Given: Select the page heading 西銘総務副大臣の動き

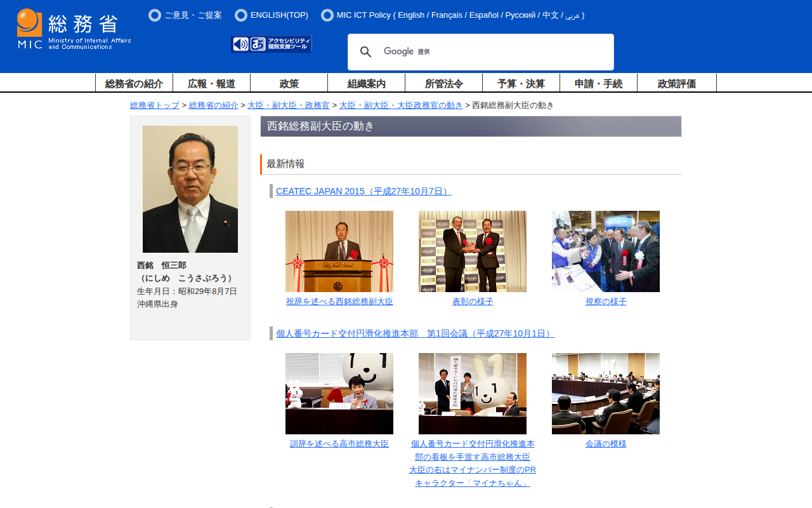Looking at the screenshot, I should (x=321, y=126).
